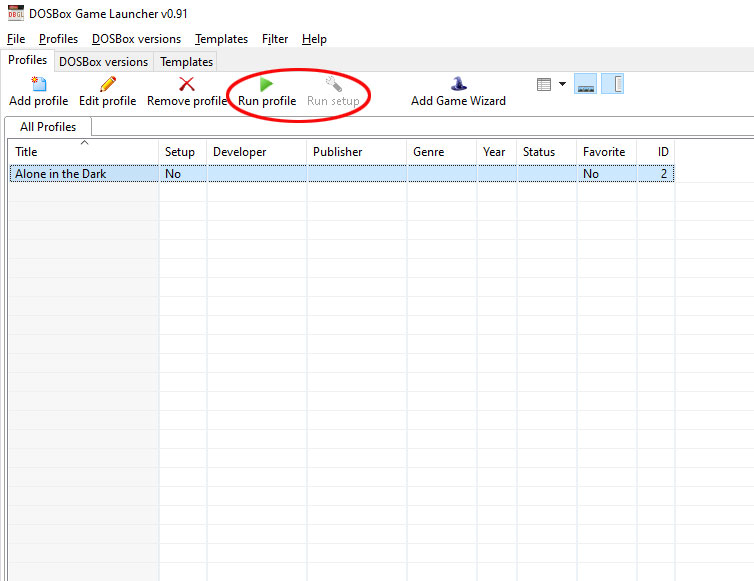Click the Add profile label

coord(38,101)
